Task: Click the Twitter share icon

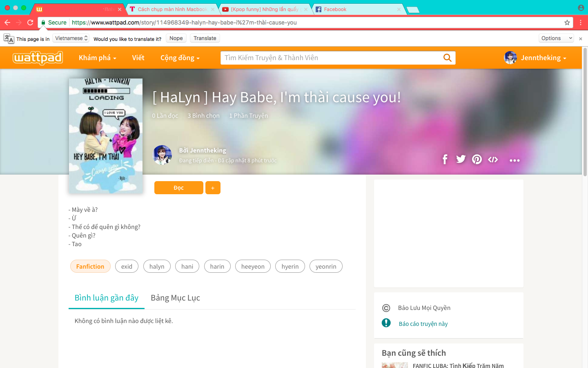Action: click(461, 159)
